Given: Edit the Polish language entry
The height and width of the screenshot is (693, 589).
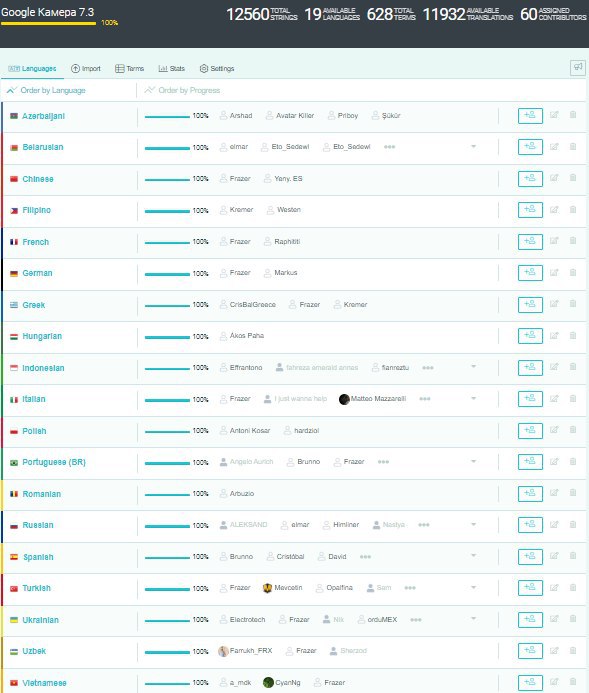Looking at the screenshot, I should [x=554, y=430].
